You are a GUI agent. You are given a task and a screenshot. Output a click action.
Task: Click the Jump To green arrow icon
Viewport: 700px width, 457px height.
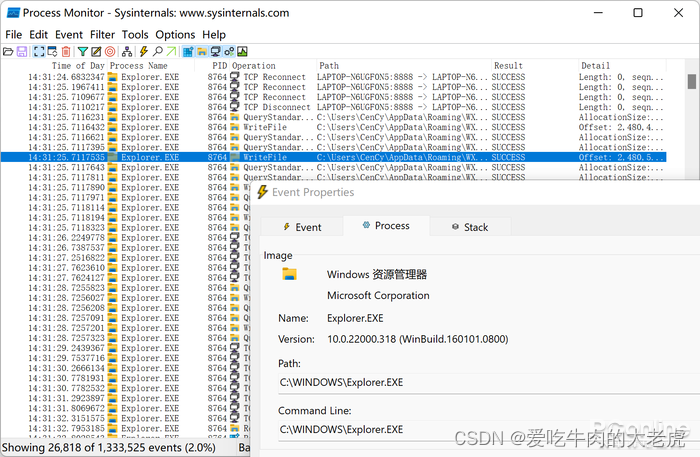(171, 52)
